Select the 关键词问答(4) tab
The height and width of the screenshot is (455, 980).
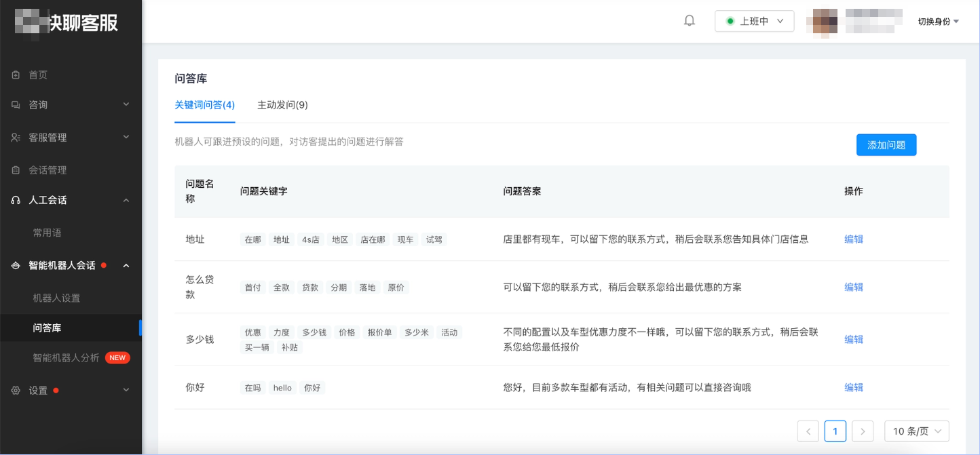point(205,105)
